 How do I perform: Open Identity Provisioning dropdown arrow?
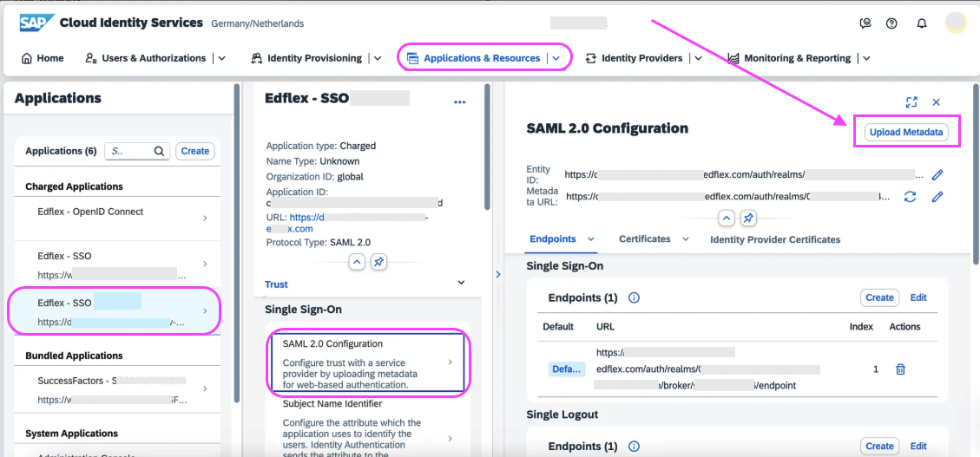(x=378, y=58)
